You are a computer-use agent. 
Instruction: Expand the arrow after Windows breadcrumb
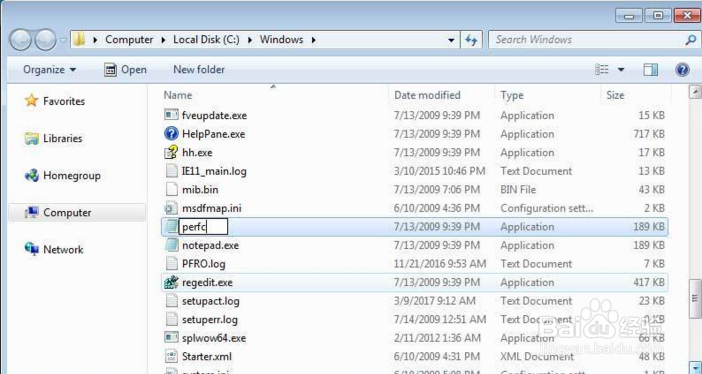pos(313,40)
